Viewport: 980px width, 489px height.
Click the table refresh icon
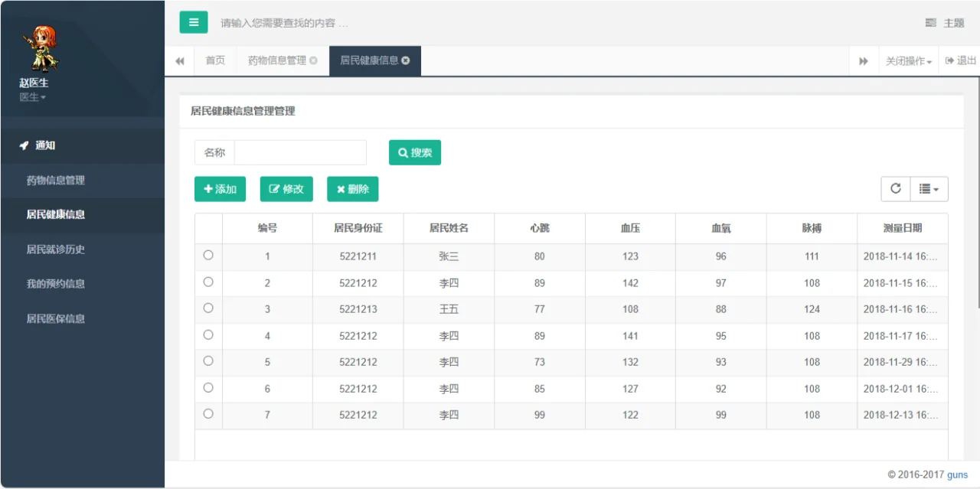click(895, 189)
